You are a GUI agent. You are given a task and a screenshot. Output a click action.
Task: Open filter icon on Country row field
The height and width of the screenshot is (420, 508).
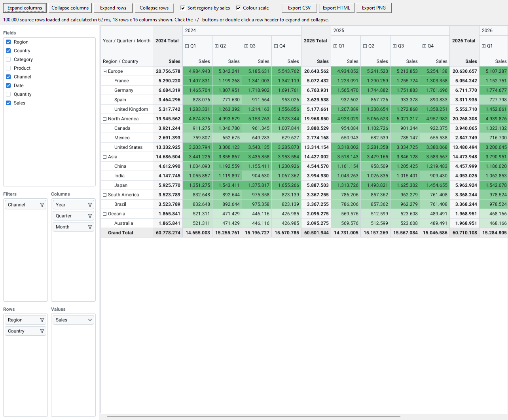[42, 331]
